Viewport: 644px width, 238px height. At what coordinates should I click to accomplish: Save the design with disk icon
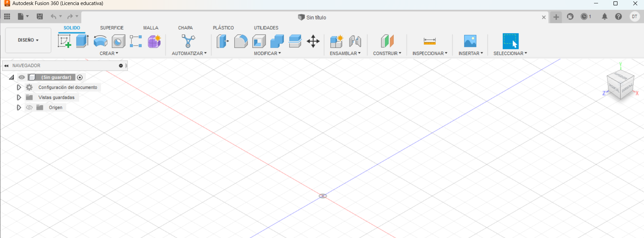[x=40, y=16]
